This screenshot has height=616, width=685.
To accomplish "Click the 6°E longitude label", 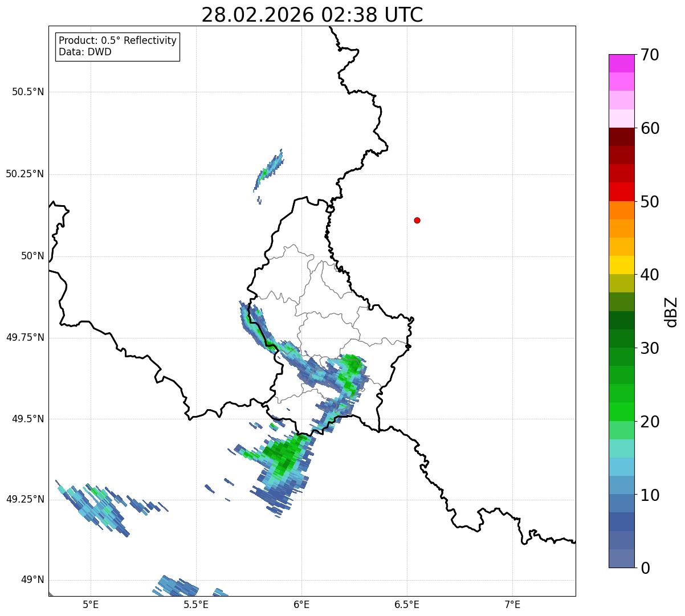I will click(302, 604).
